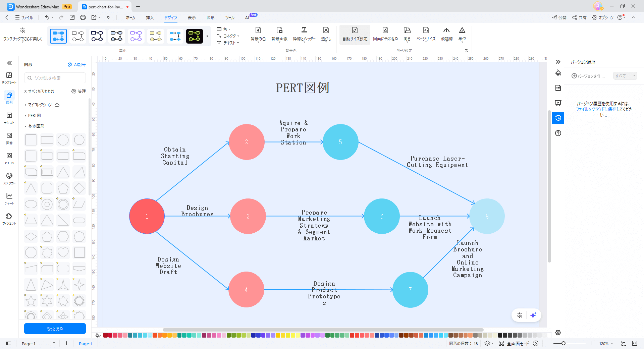
Task: Open the 表示 tab
Action: click(192, 17)
